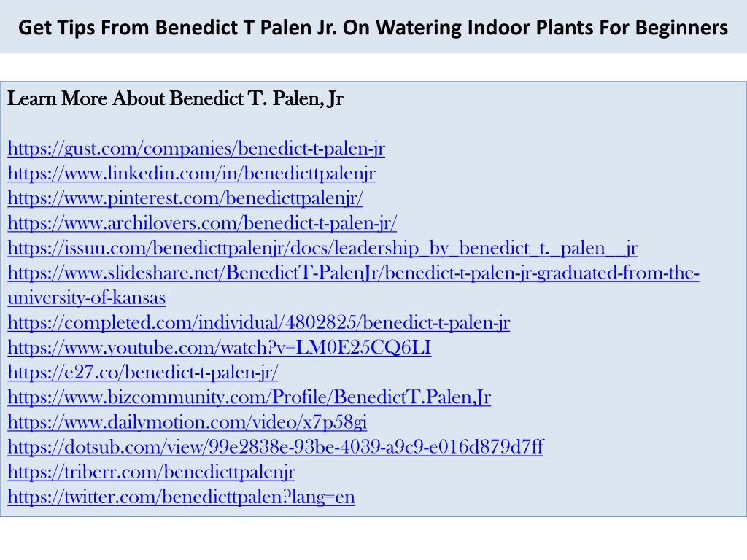
Task: Click the slide title about watering indoor plants
Action: pyautogui.click(x=373, y=27)
